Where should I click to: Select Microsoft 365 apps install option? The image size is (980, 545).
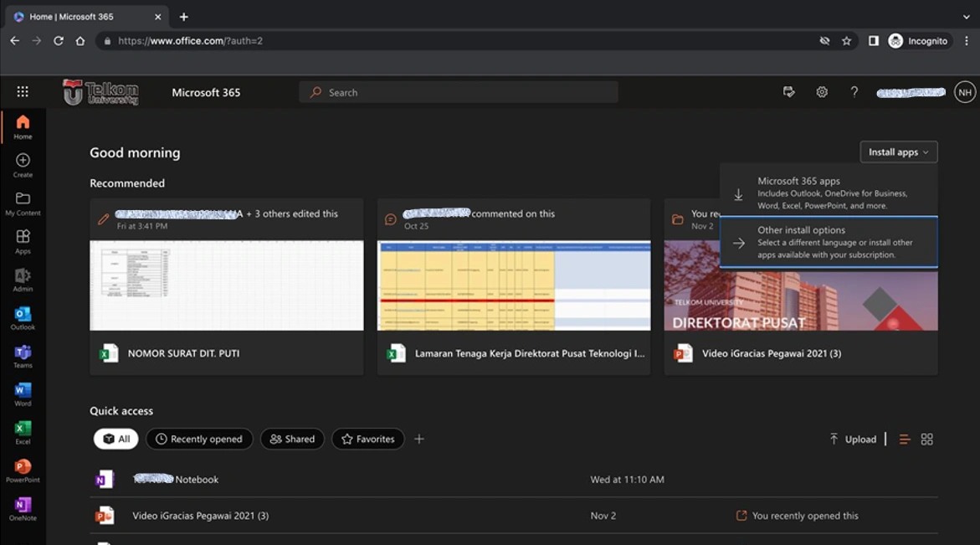click(829, 193)
